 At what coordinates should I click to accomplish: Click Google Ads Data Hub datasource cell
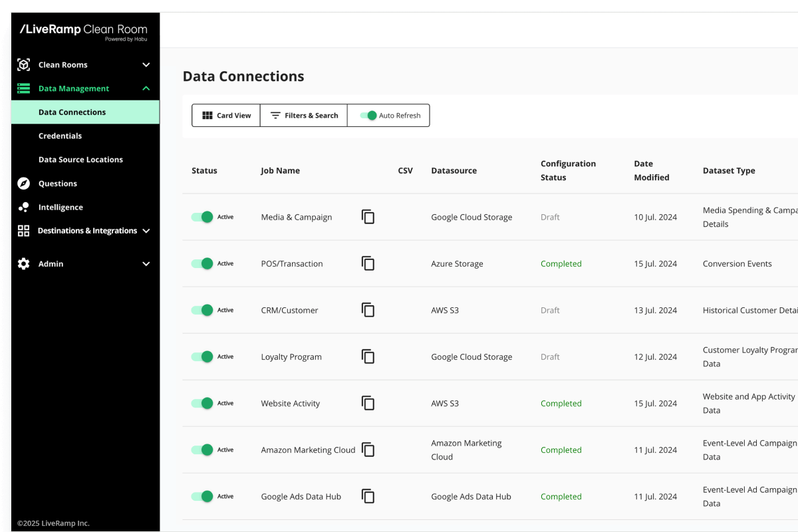click(x=471, y=497)
